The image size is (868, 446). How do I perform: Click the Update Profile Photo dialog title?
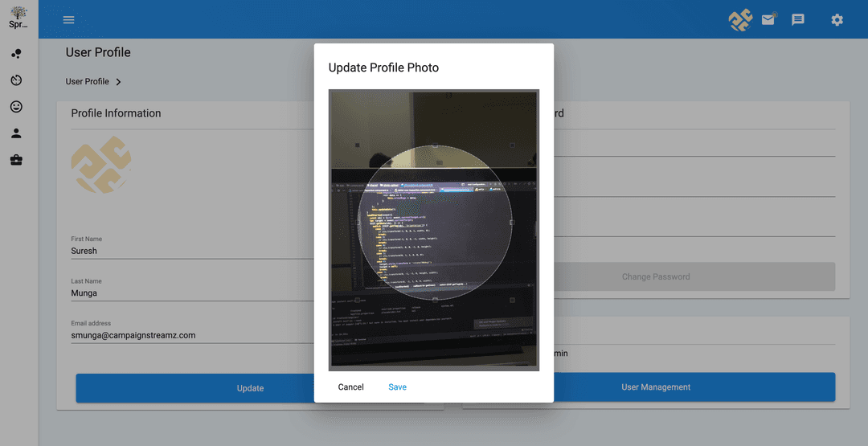(x=383, y=68)
